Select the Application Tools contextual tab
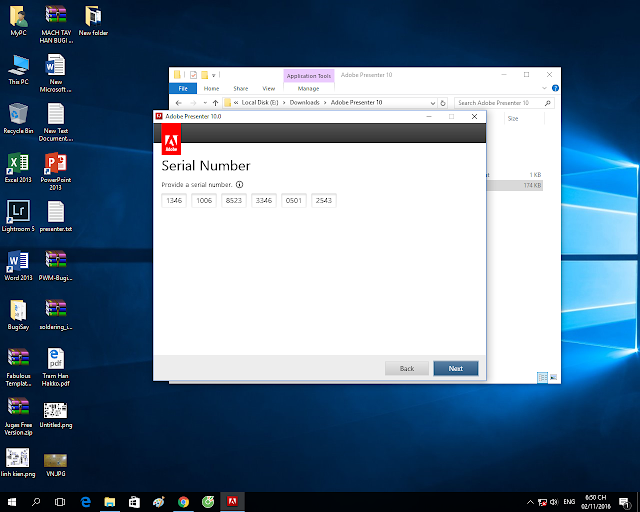Image resolution: width=640 pixels, height=512 pixels. [x=309, y=76]
